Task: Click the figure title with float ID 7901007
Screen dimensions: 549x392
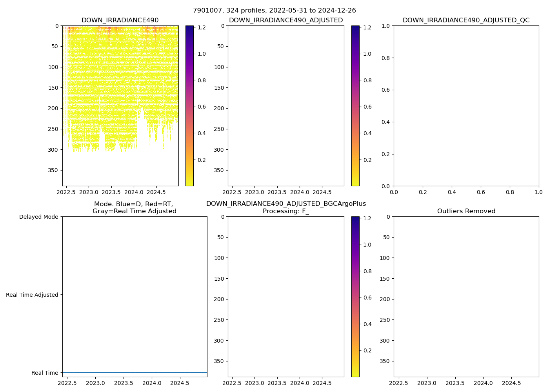Action: (274, 11)
